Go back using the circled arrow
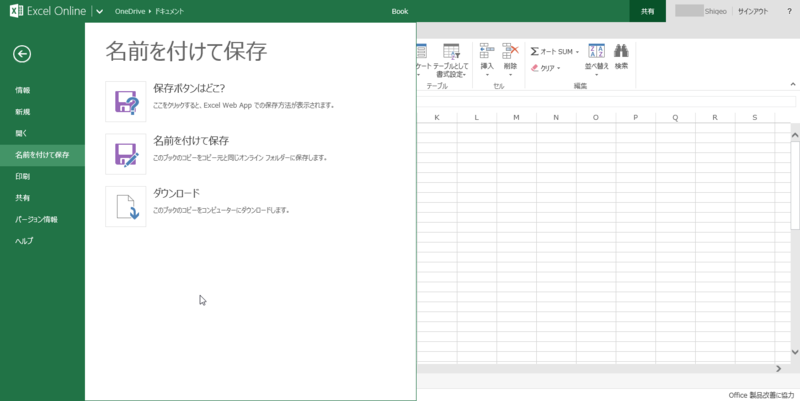 coord(22,54)
